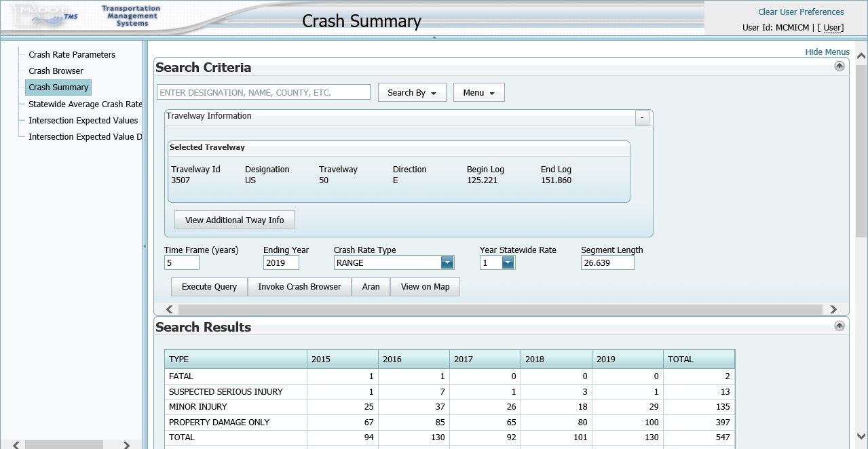Select Crash Browser in the sidebar tree
This screenshot has width=868, height=449.
pos(56,71)
